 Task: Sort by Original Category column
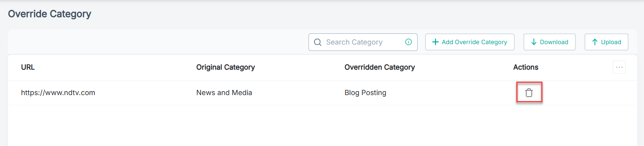point(226,67)
